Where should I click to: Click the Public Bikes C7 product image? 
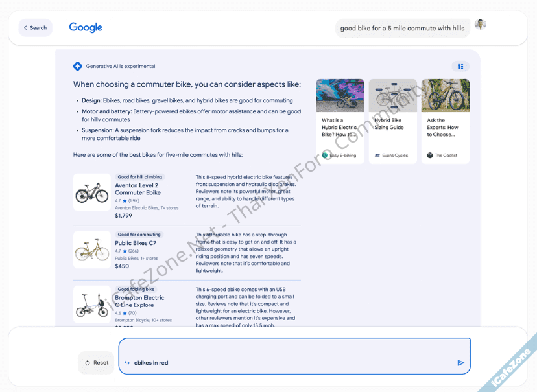tap(91, 249)
